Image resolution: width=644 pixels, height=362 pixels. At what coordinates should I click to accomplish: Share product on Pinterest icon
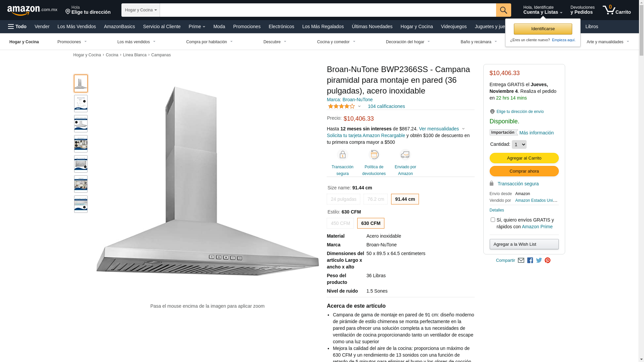pos(548,260)
